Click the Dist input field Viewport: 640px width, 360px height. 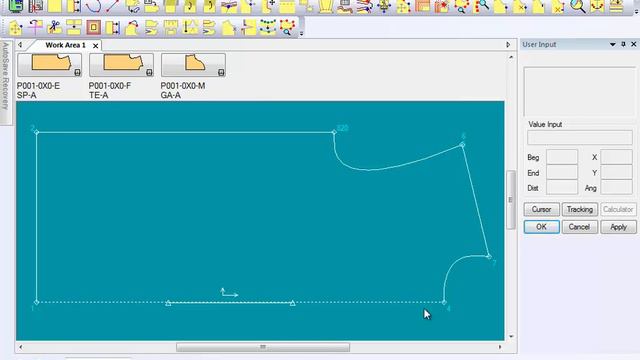pos(562,187)
